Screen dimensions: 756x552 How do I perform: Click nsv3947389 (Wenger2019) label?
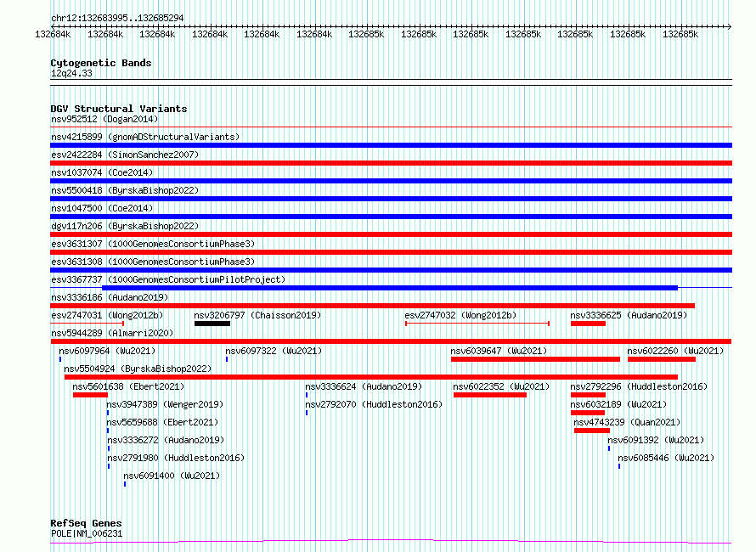(165, 404)
